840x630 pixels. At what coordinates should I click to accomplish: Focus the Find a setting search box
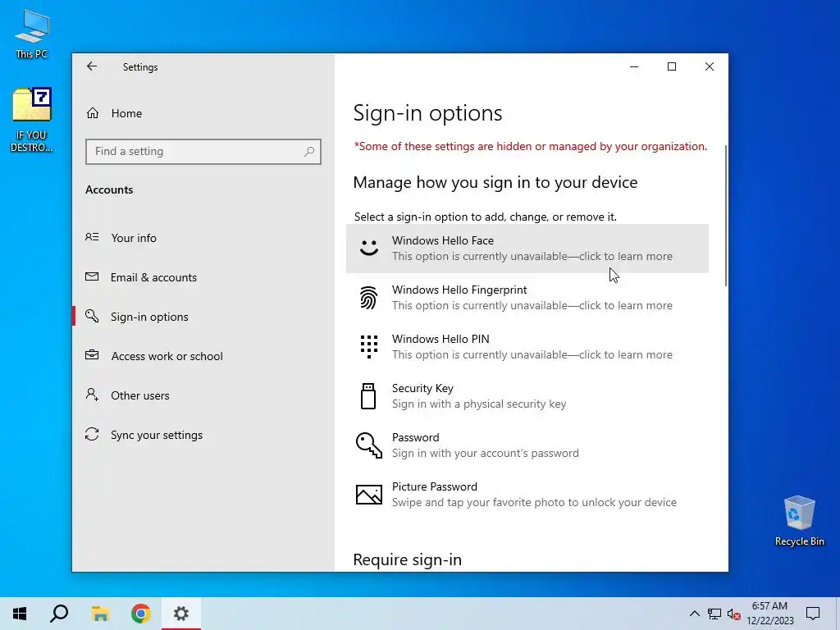click(203, 152)
